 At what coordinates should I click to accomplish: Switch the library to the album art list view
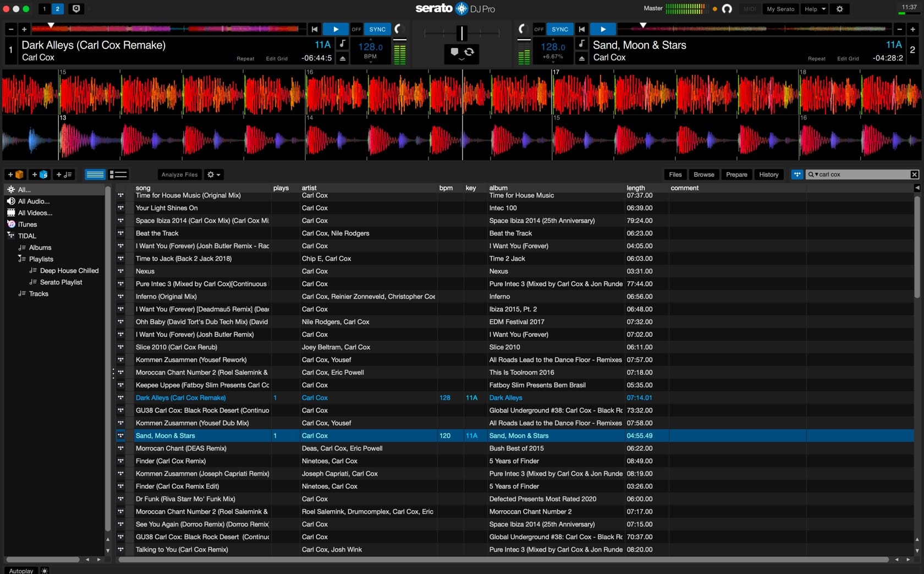118,174
